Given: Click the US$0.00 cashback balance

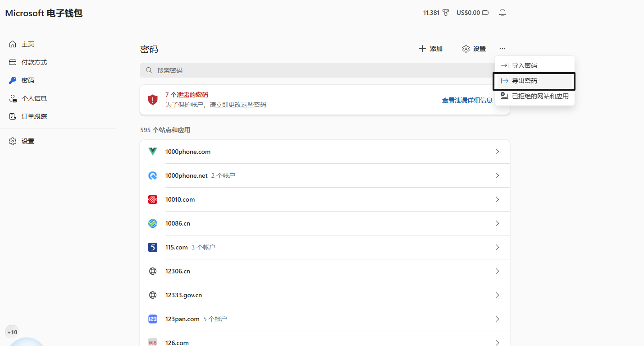Looking at the screenshot, I should [468, 13].
